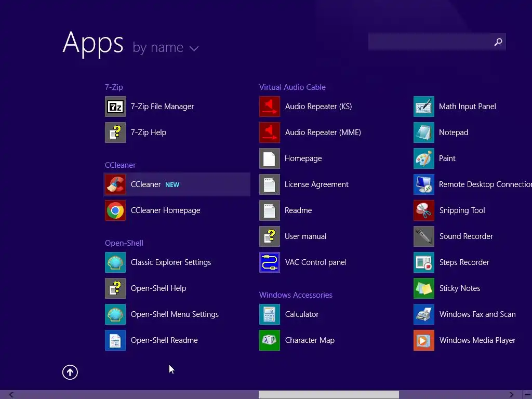Launch Windows Fax and Scan icon
This screenshot has height=399, width=532.
pos(424,314)
